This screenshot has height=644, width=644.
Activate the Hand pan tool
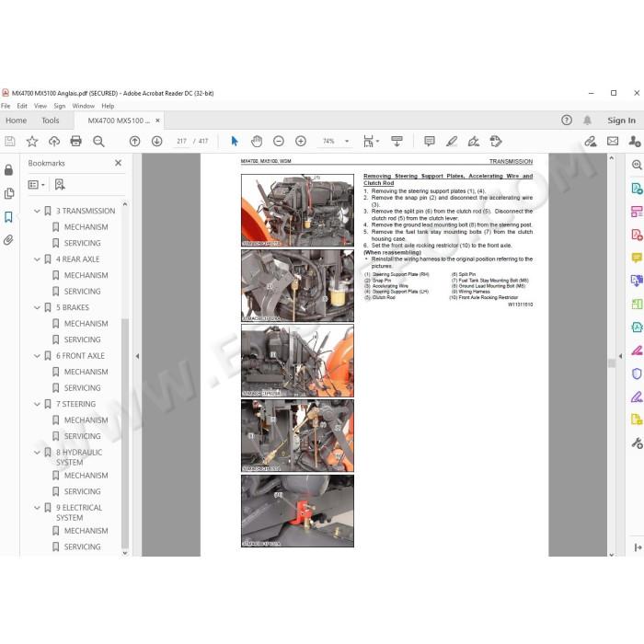click(257, 142)
